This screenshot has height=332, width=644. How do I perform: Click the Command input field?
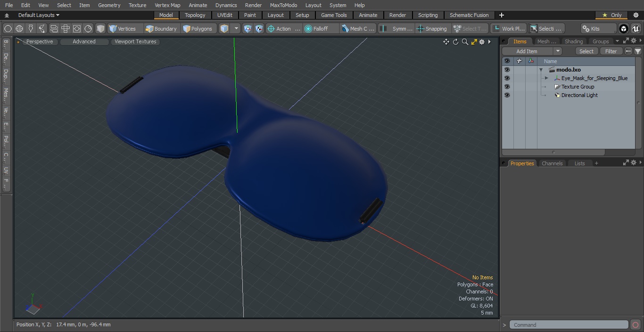569,325
